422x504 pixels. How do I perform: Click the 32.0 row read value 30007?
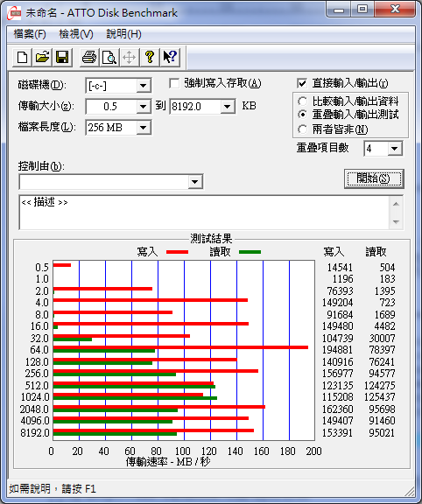(x=382, y=338)
